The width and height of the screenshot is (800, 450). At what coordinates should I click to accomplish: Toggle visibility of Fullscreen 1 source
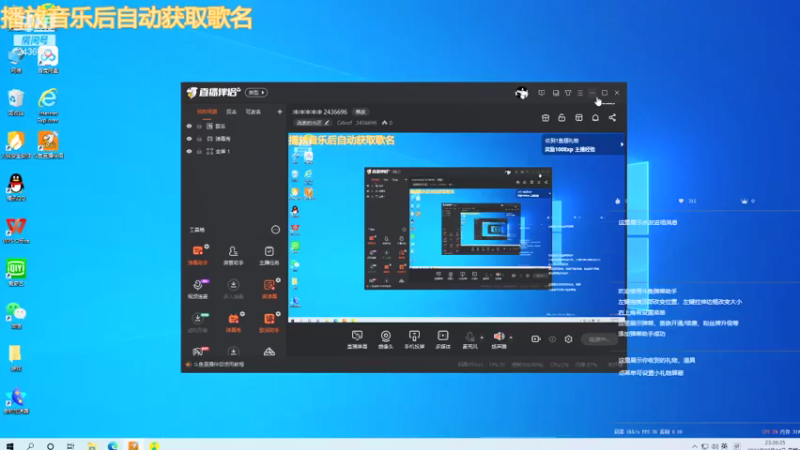tap(189, 152)
